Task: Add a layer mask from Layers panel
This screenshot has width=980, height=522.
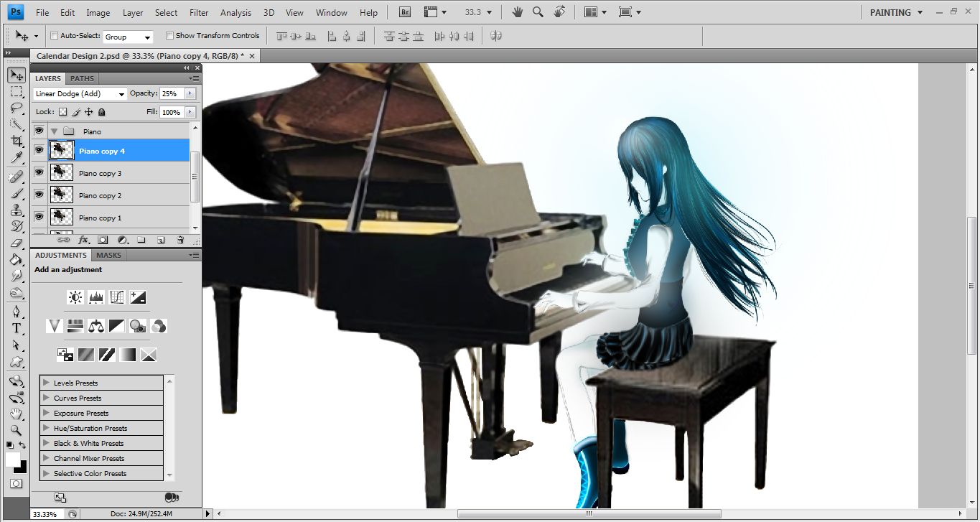Action: tap(103, 240)
